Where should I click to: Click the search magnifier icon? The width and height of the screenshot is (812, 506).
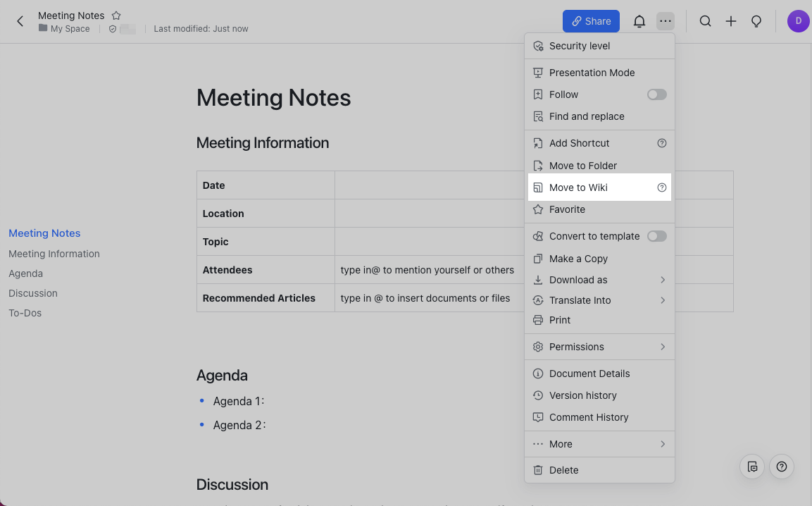[x=705, y=21]
